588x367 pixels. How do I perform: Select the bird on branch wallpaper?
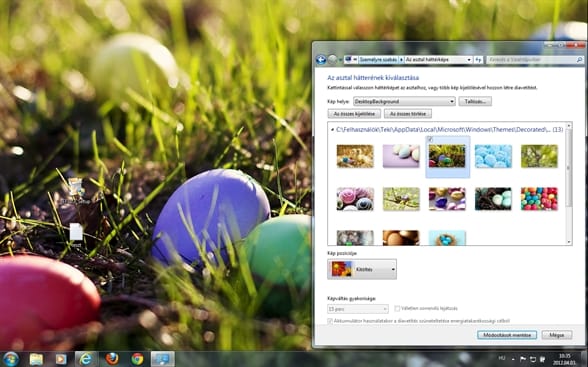pyautogui.click(x=401, y=199)
